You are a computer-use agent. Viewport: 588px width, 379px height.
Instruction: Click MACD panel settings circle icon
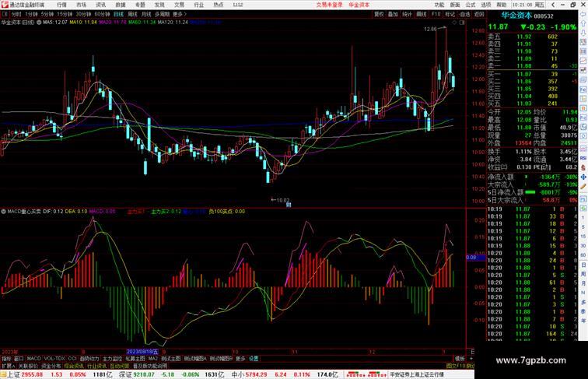pyautogui.click(x=3, y=212)
